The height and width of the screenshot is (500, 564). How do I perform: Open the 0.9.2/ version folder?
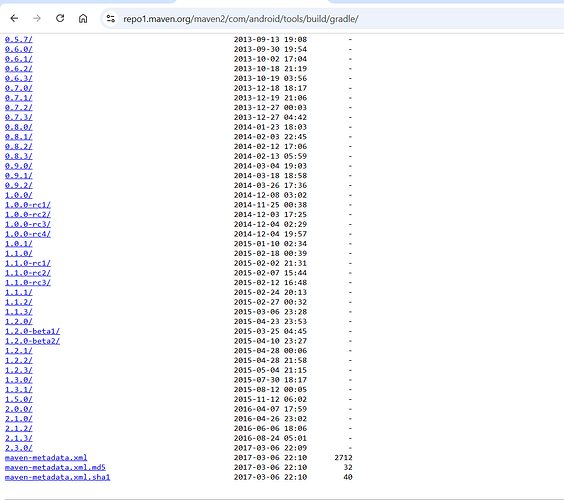(x=19, y=185)
